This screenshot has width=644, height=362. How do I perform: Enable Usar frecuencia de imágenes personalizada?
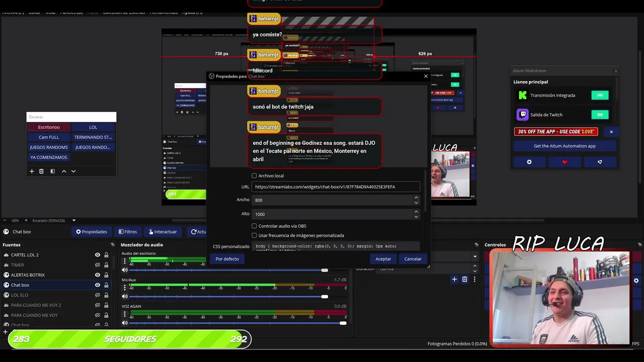point(254,235)
